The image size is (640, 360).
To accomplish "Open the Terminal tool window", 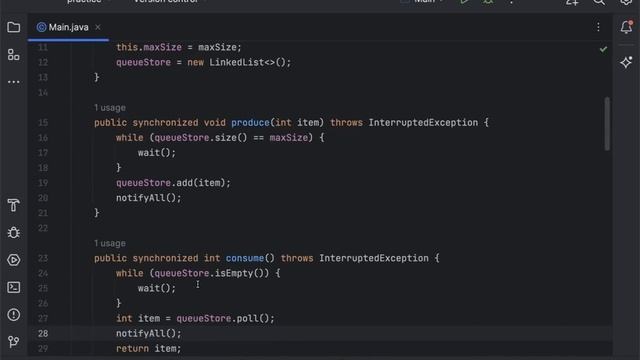I will [13, 287].
